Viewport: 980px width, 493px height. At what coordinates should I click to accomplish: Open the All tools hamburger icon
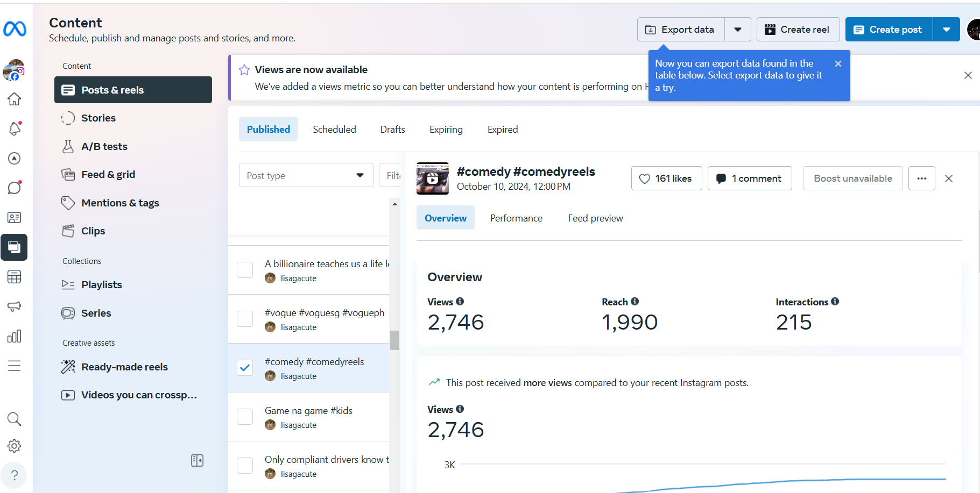[x=15, y=366]
